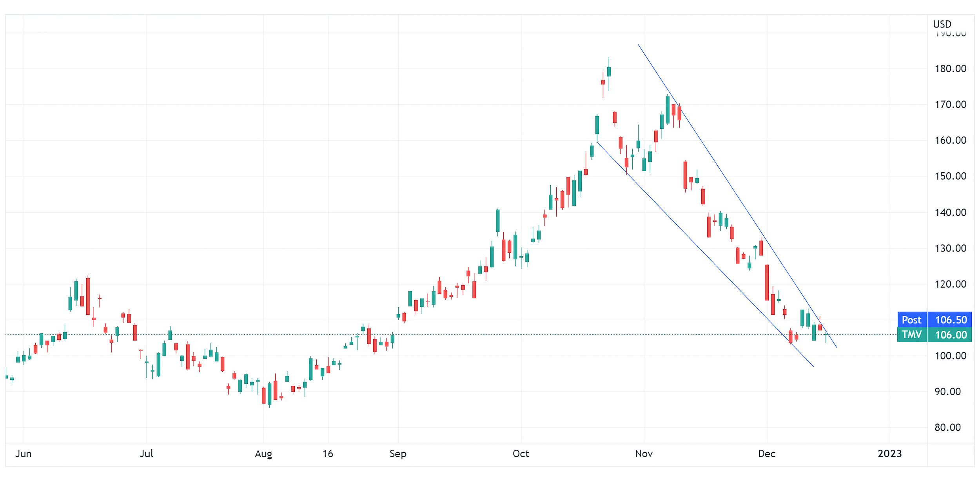Click the blue Post price label
Screen dimensions: 980x485
coord(911,320)
